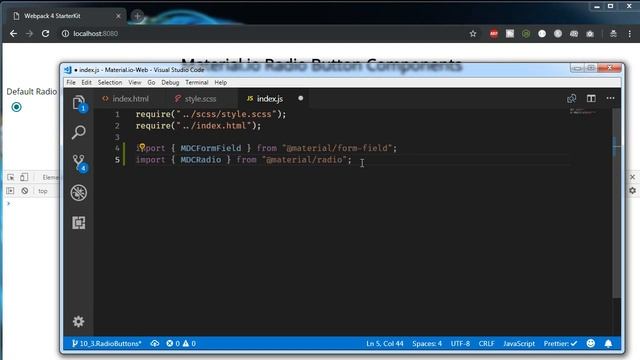Clear the DevTools console
This screenshot has height=360, width=640.
click(24, 191)
